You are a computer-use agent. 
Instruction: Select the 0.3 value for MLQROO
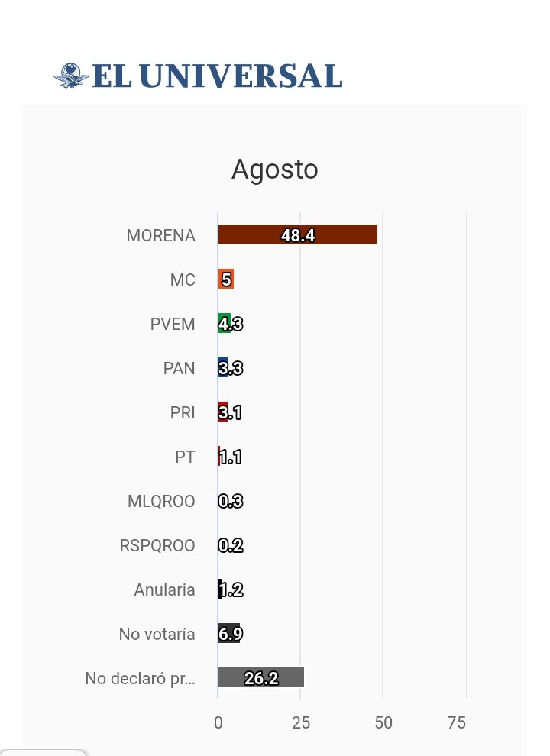pyautogui.click(x=231, y=501)
